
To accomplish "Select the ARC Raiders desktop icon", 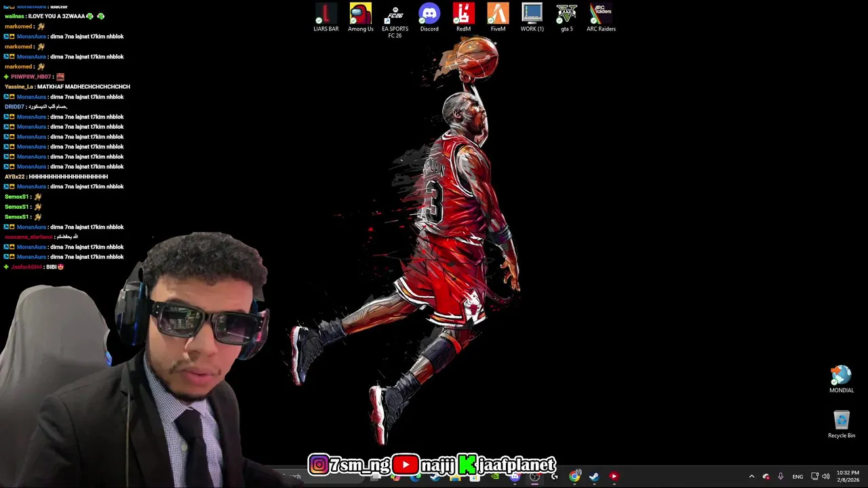I will tap(601, 18).
